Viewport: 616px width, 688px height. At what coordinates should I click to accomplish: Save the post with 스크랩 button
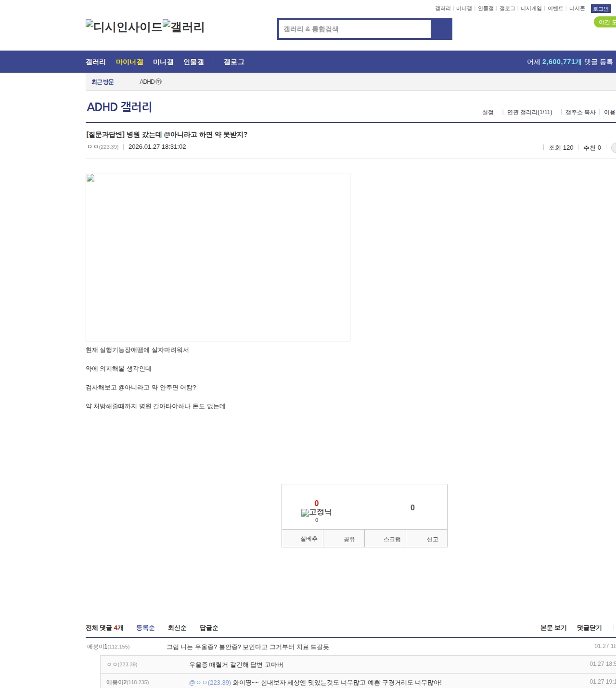(x=392, y=539)
